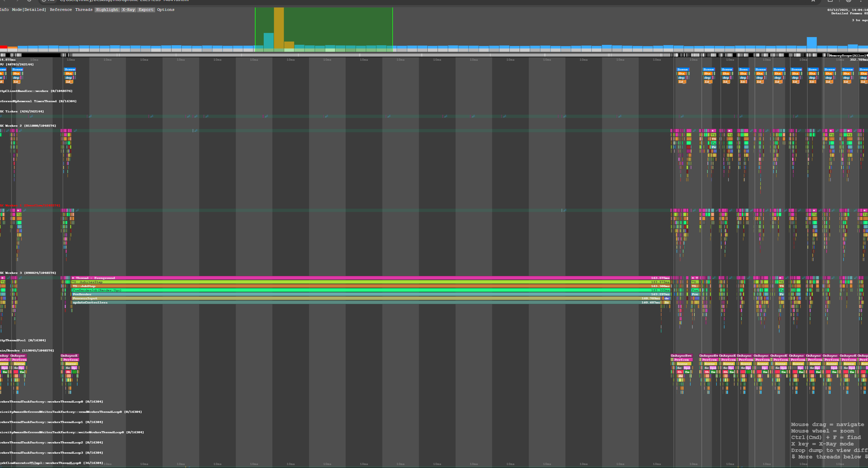Select the tall yellow frame spike bar
Image resolution: width=868 pixels, height=468 pixels.
(278, 24)
